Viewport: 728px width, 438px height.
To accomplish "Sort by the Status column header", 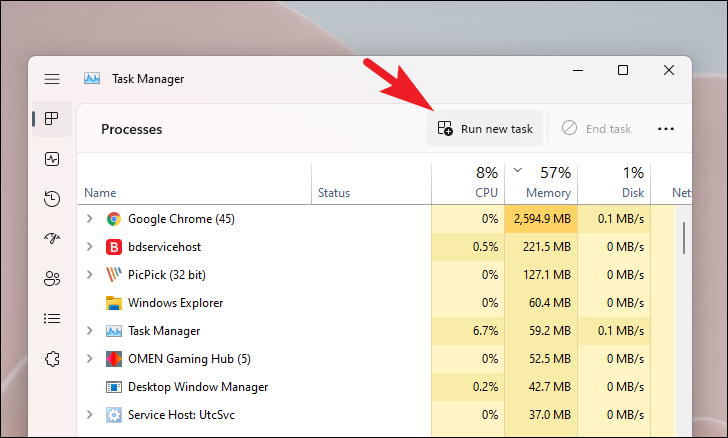I will point(371,184).
